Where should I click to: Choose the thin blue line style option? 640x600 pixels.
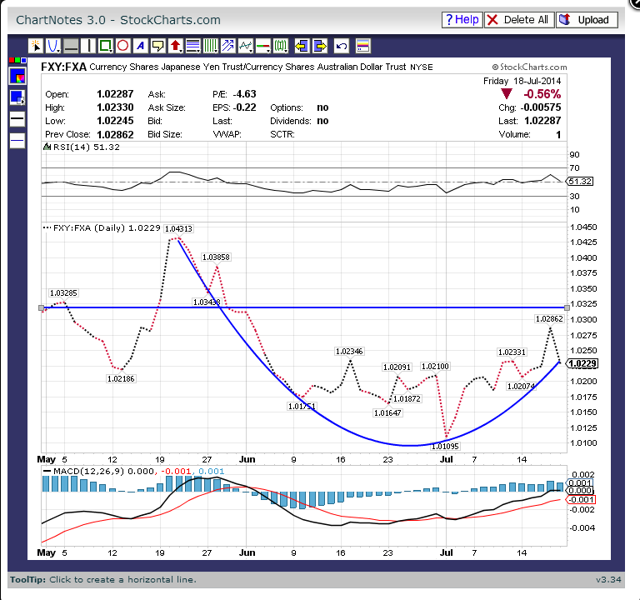point(18,140)
